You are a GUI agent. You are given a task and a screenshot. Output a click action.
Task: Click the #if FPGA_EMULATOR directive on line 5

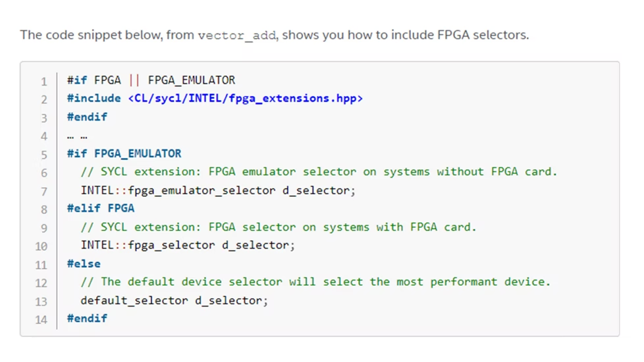124,153
